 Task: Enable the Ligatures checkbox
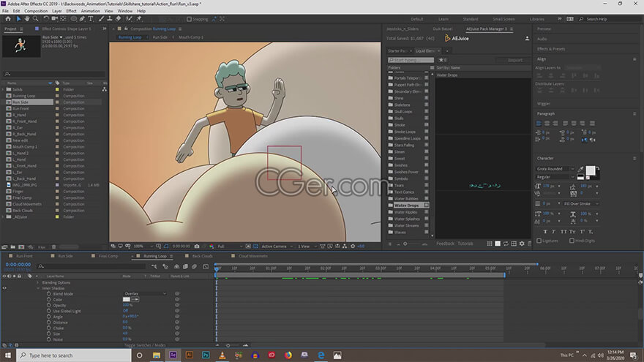pos(539,241)
